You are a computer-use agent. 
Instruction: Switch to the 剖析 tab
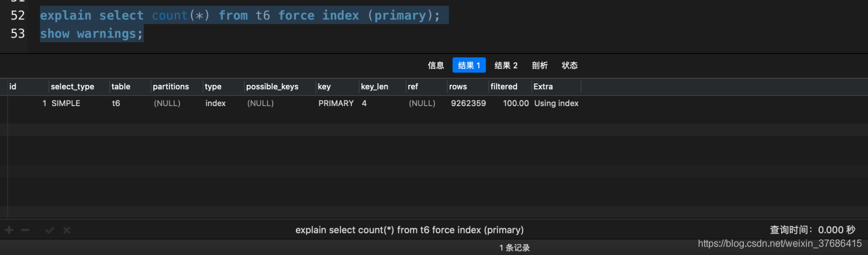point(539,66)
